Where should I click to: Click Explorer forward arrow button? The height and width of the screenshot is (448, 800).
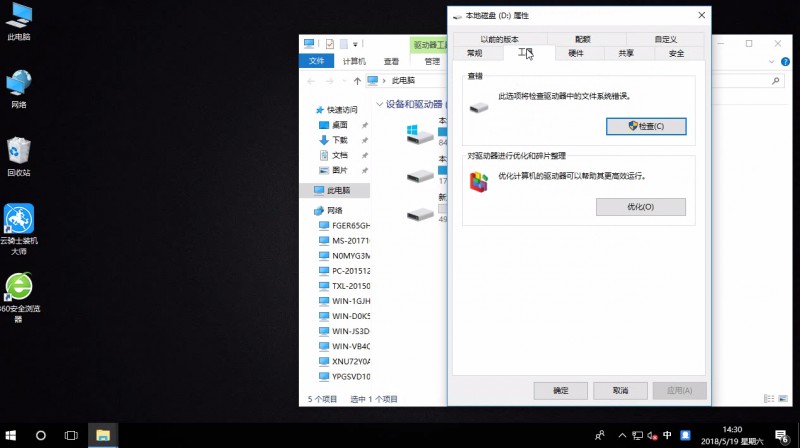pyautogui.click(x=330, y=81)
